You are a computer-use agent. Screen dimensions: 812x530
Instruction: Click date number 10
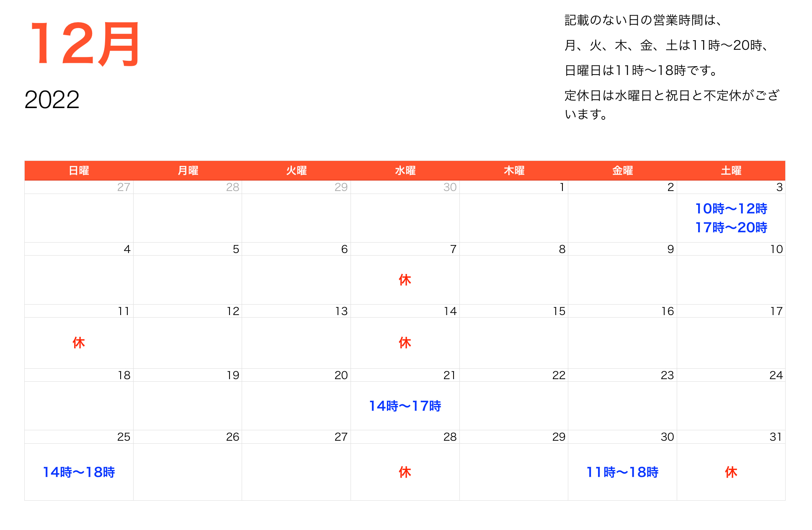776,249
